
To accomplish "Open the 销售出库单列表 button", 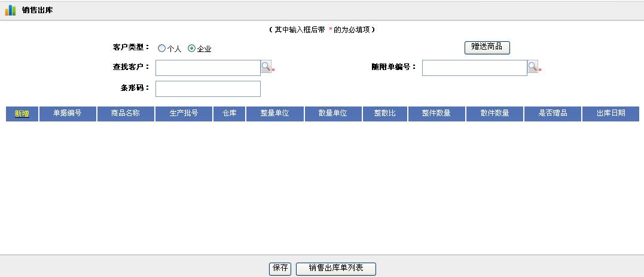I will pyautogui.click(x=336, y=269).
